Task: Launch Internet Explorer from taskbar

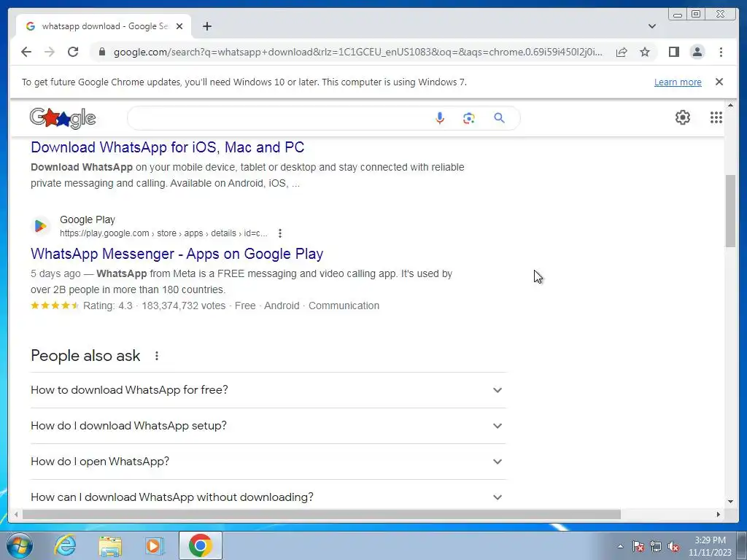Action: coord(65,545)
